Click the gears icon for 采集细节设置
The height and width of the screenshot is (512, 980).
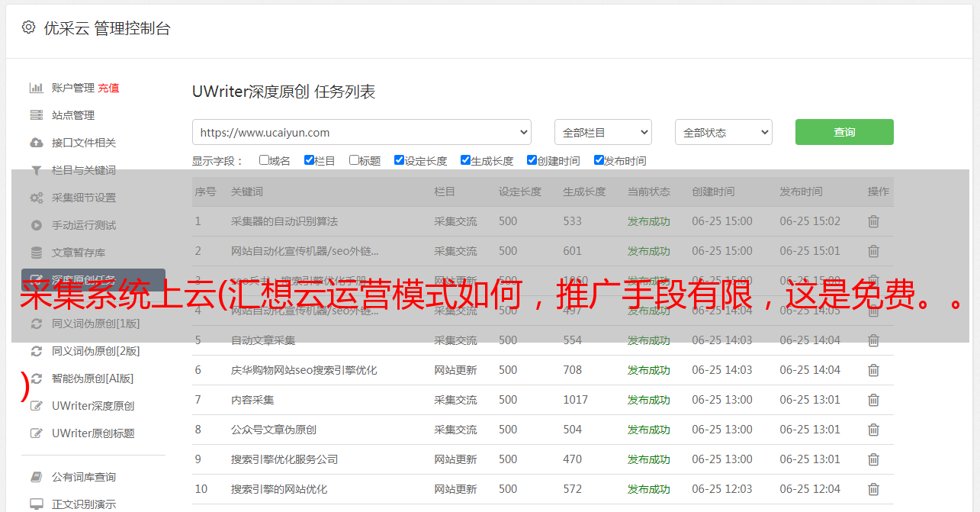pos(36,198)
